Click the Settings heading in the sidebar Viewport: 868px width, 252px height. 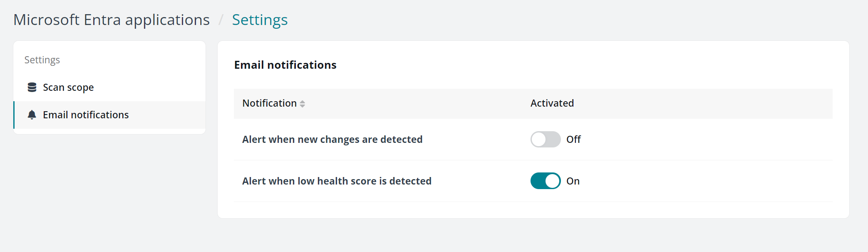click(x=42, y=60)
